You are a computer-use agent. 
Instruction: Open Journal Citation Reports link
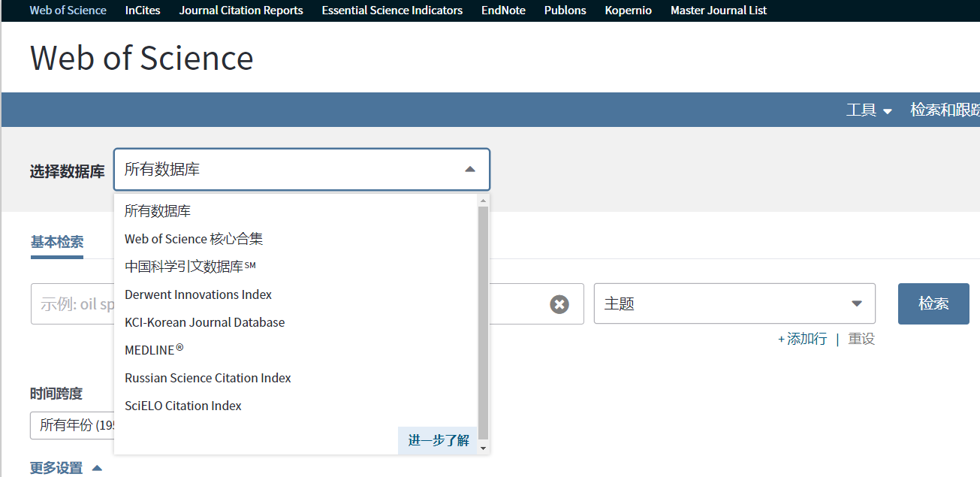(241, 11)
